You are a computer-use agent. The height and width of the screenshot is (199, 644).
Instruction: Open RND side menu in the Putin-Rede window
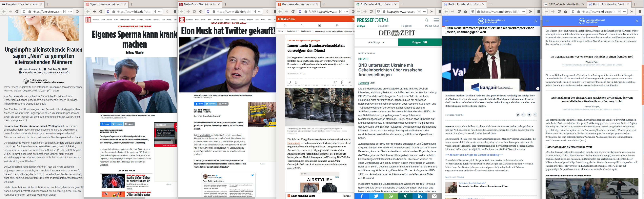click(x=447, y=21)
